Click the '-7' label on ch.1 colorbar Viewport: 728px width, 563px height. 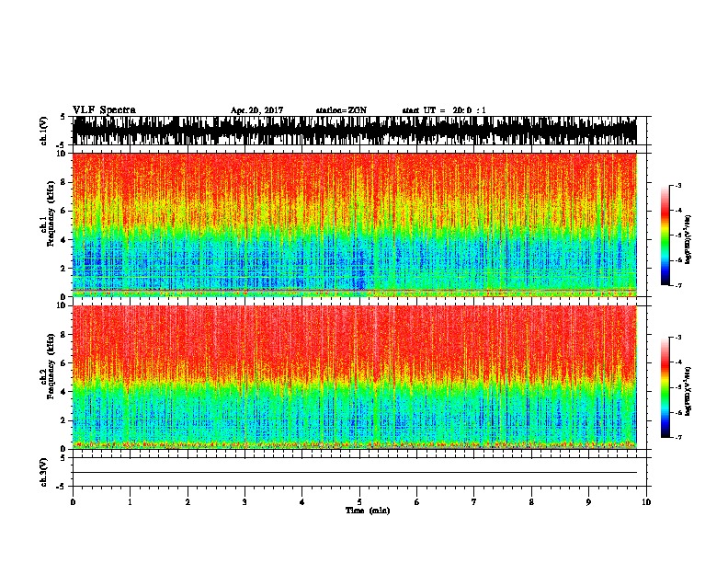[x=678, y=285]
